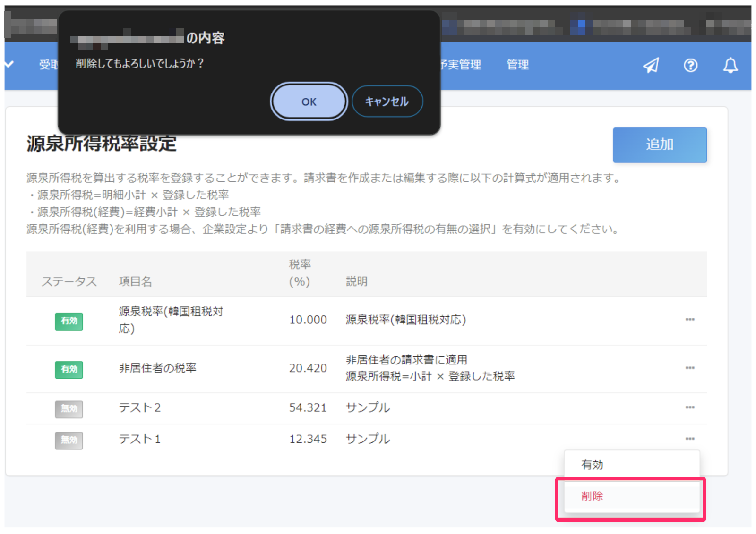
Task: Click the サンプル description in テスト1 row
Action: point(368,439)
